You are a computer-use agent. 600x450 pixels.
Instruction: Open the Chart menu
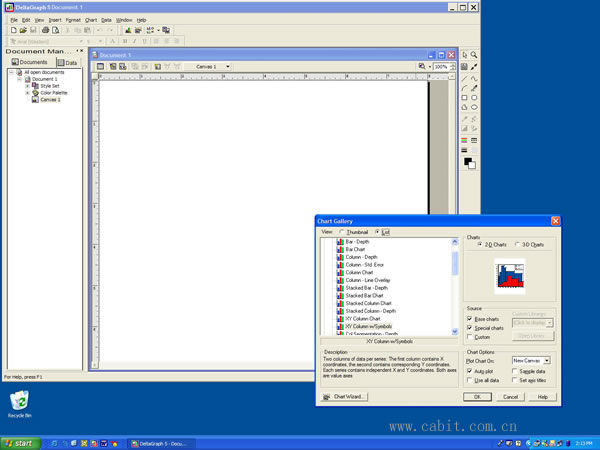(x=91, y=20)
